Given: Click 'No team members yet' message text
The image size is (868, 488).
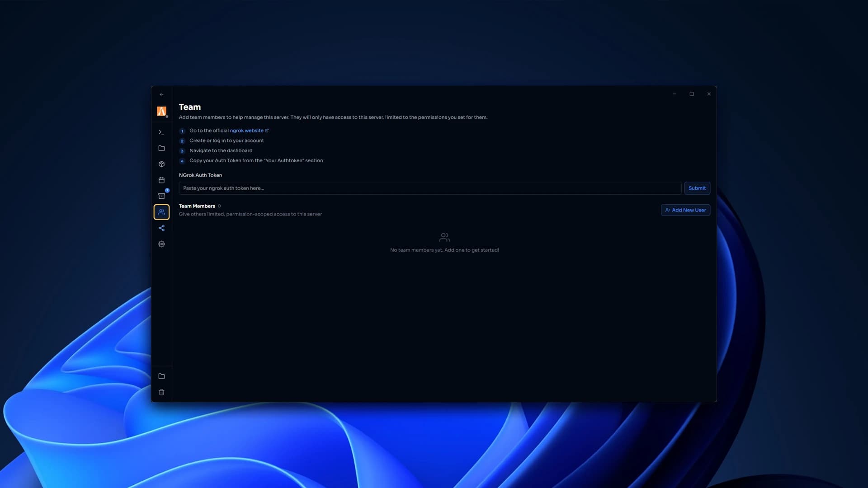Looking at the screenshot, I should tap(444, 250).
